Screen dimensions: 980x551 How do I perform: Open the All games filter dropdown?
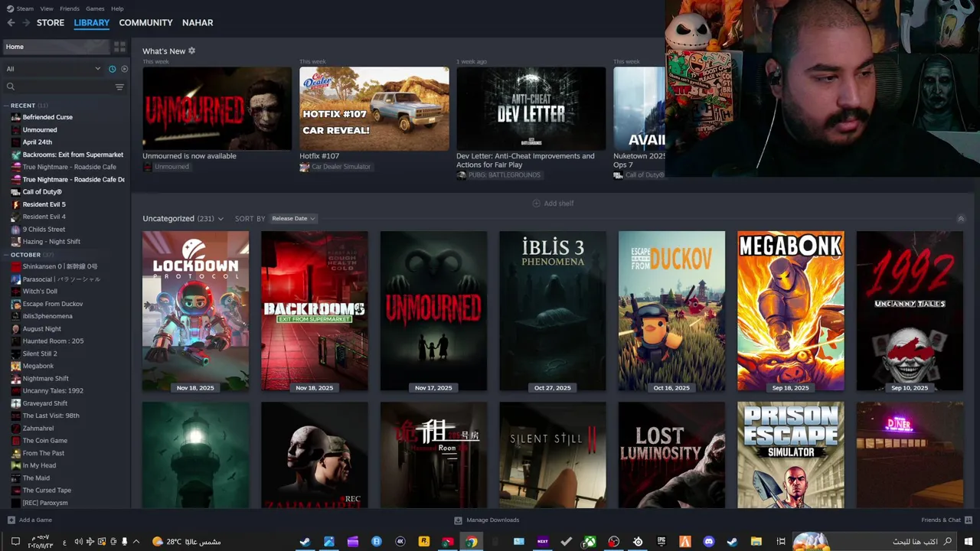click(x=54, y=69)
